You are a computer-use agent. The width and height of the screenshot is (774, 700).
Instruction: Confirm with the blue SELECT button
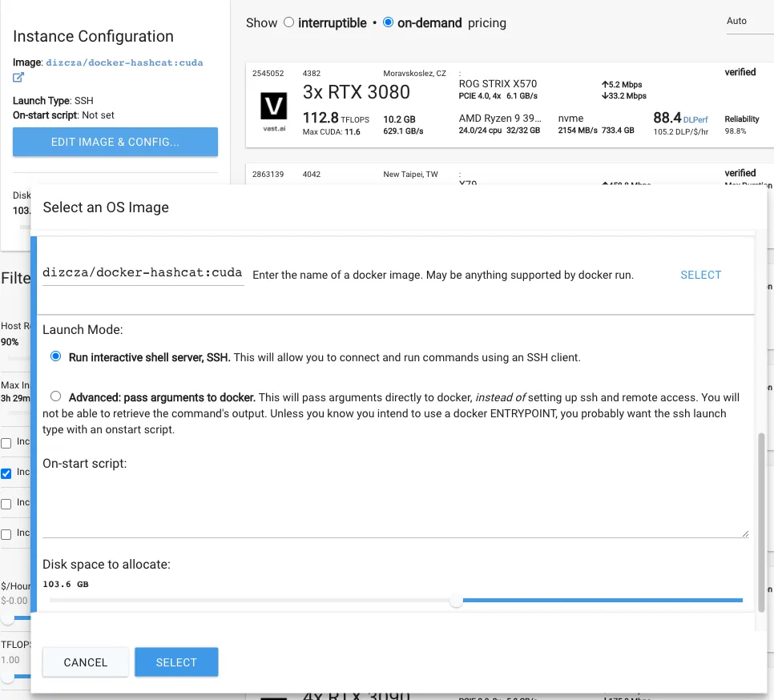click(x=176, y=662)
